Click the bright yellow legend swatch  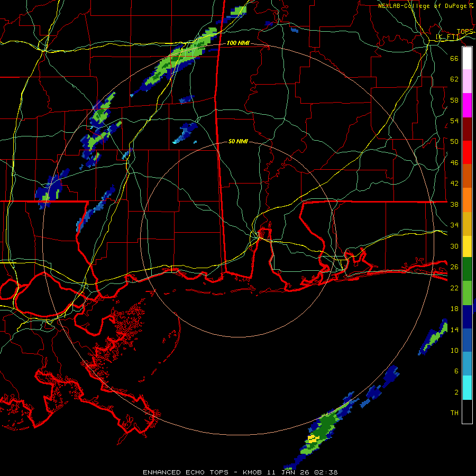(467, 246)
